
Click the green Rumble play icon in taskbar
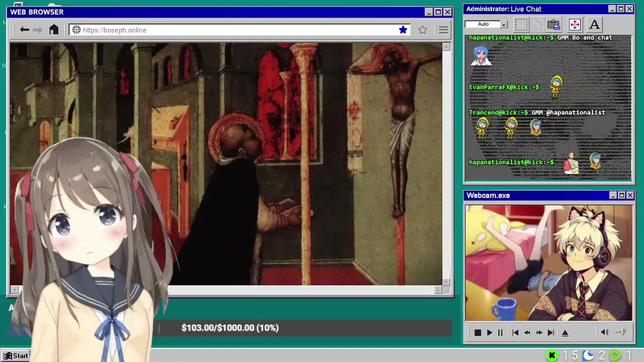pos(615,355)
